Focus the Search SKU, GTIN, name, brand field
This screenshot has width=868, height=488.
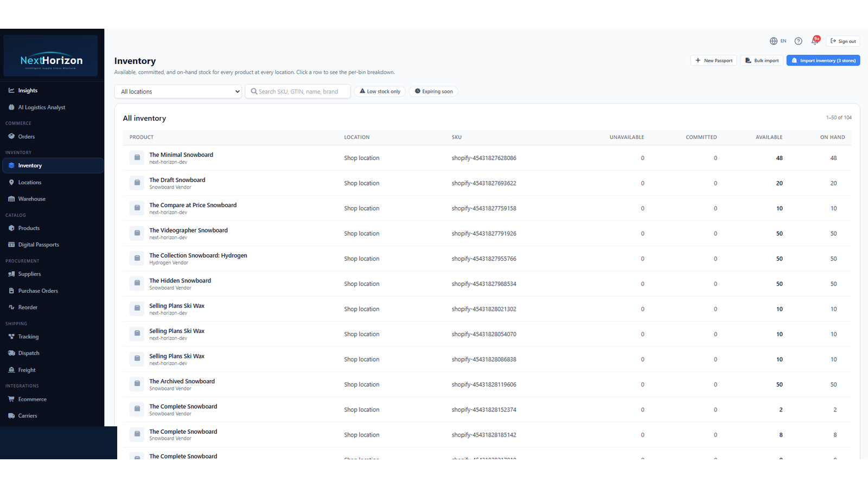[x=297, y=92]
